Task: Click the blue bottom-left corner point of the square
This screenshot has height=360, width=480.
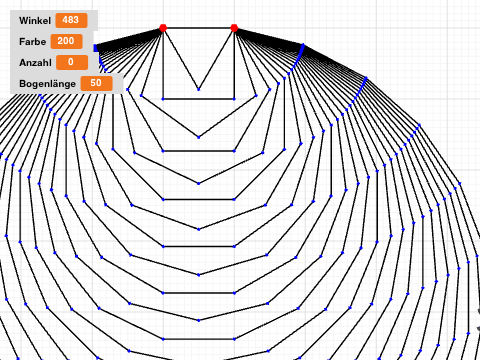Action: 163,99
